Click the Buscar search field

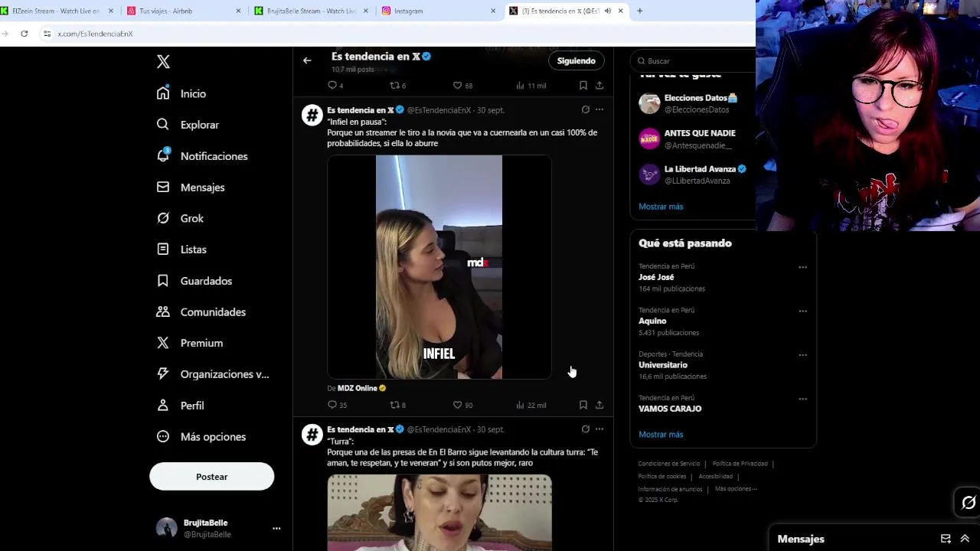[693, 60]
